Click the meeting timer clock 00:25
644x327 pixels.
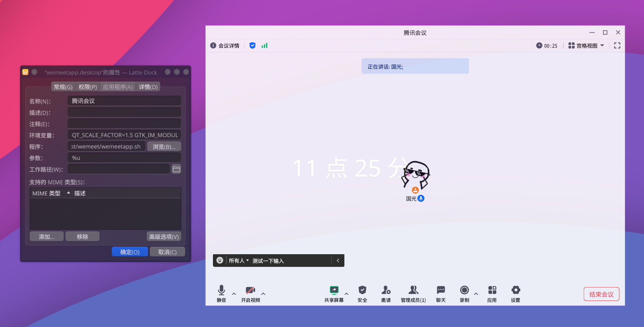pos(547,46)
